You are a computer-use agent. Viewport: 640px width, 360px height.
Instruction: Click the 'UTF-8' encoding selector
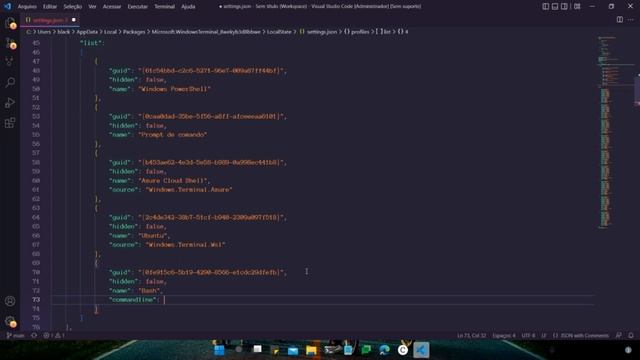pos(528,336)
